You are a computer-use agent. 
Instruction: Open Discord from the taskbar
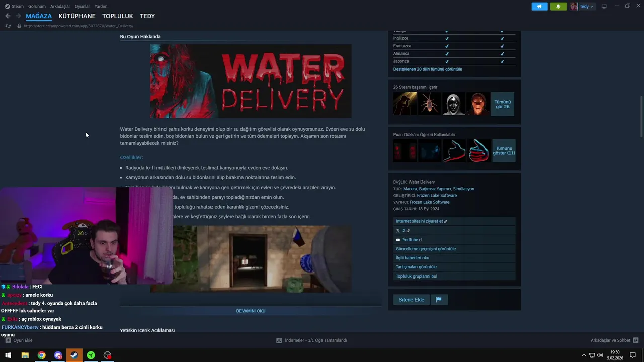pyautogui.click(x=58, y=355)
